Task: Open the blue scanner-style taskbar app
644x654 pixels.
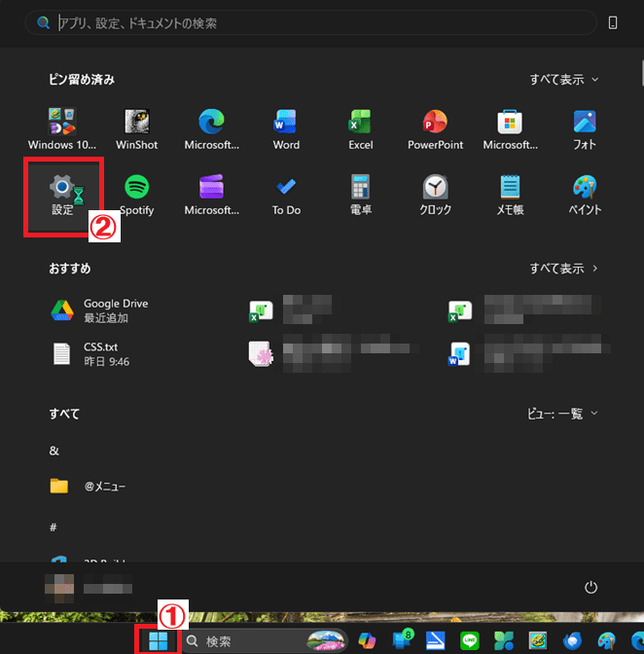Action: point(436,640)
